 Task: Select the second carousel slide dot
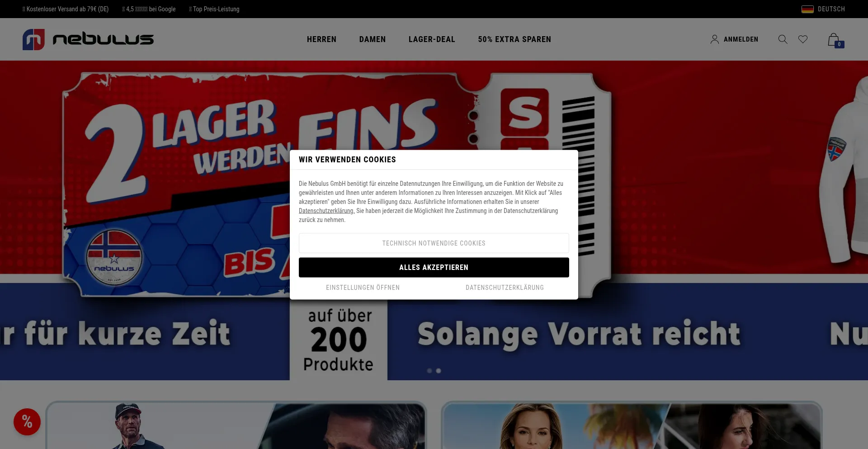(x=439, y=371)
